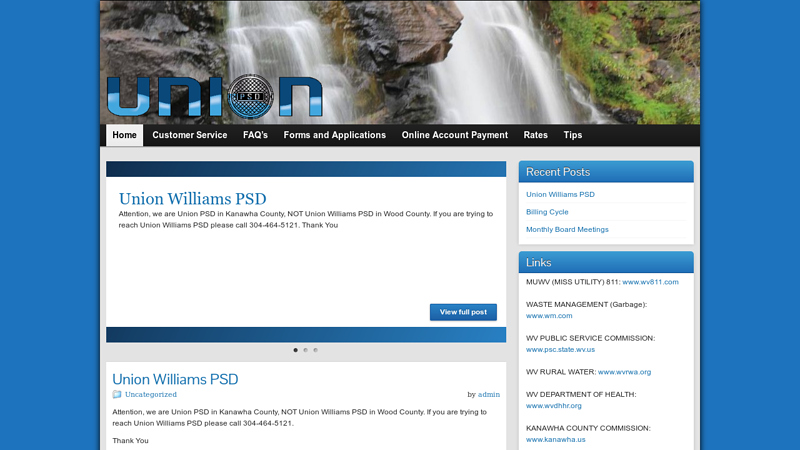Image resolution: width=800 pixels, height=450 pixels.
Task: Select the second slider pagination dot
Action: tap(306, 350)
